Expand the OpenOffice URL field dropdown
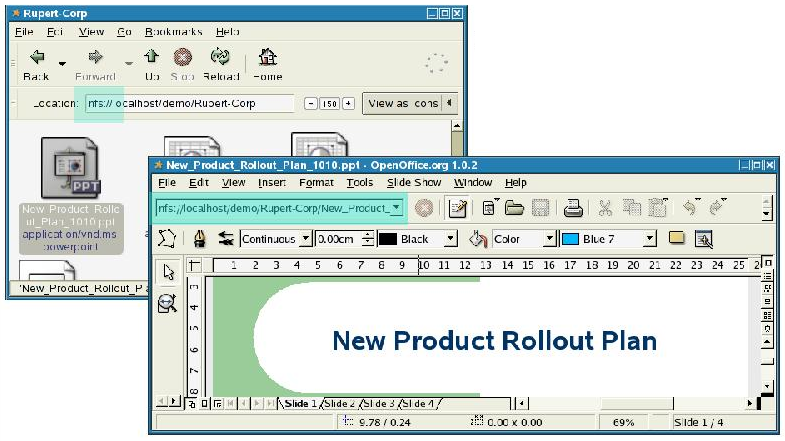The image size is (785, 441). [397, 208]
